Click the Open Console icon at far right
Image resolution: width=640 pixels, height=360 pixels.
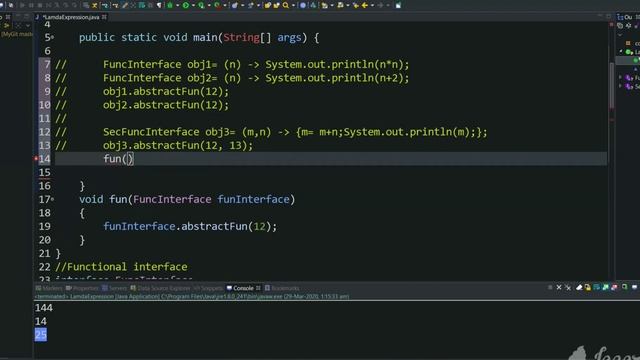click(634, 287)
